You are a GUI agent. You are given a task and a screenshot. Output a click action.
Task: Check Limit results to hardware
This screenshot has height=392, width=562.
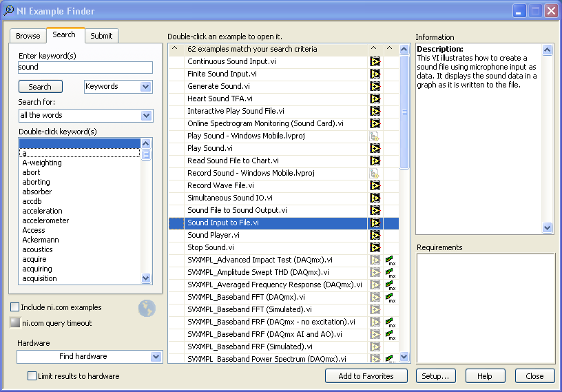(32, 376)
